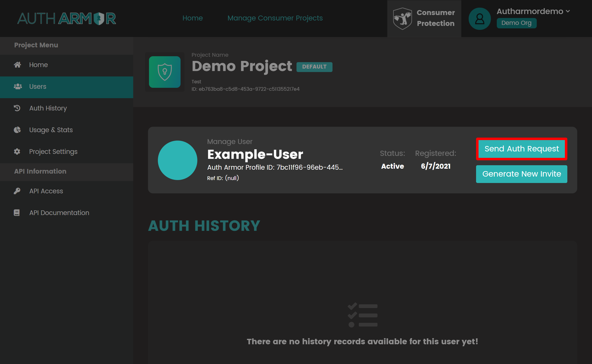
Task: Click the Autharmordemo account name
Action: pos(530,11)
